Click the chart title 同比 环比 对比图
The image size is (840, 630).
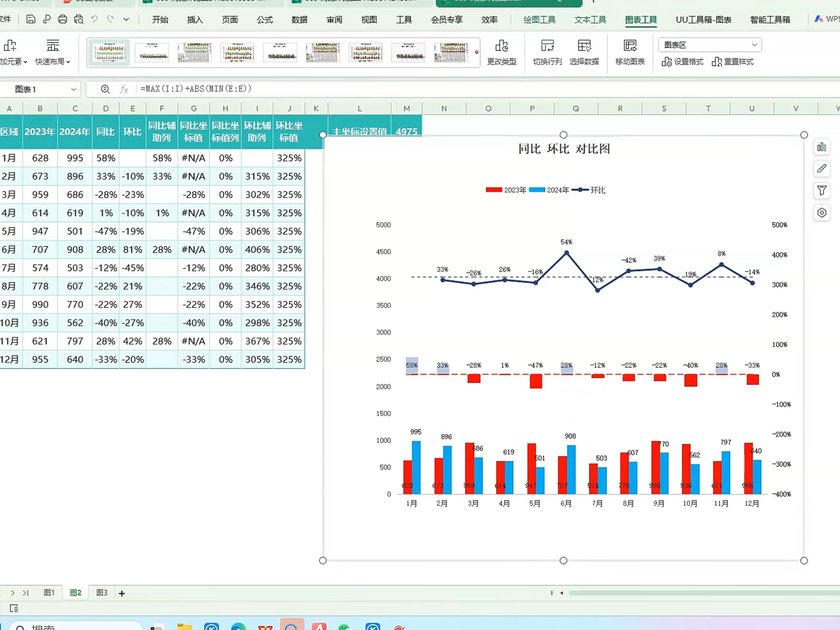coord(564,149)
